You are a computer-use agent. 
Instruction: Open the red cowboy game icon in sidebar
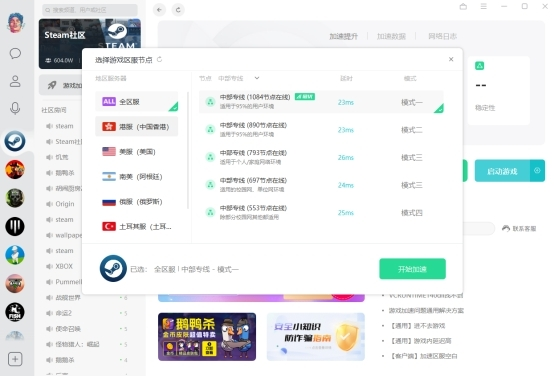(x=15, y=169)
